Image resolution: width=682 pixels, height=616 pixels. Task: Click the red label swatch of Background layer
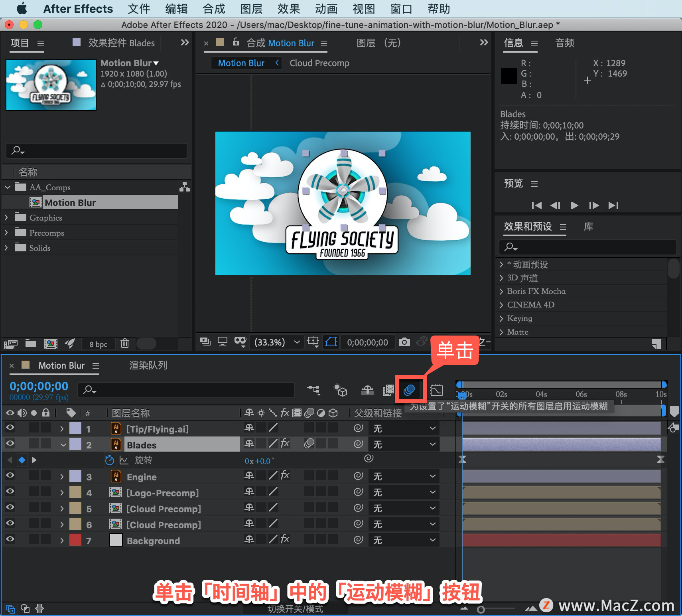tap(75, 540)
